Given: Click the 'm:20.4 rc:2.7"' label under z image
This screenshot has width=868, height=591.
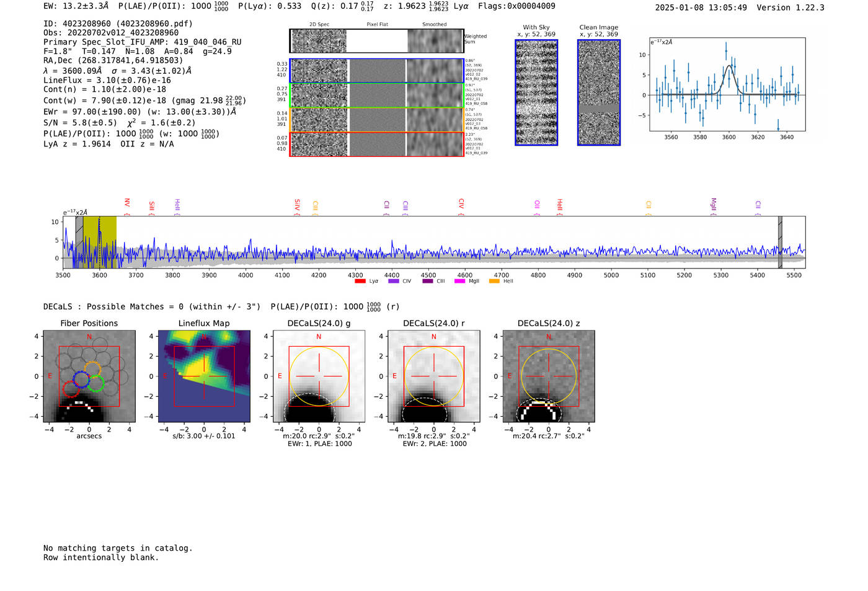Looking at the screenshot, I should coord(549,436).
